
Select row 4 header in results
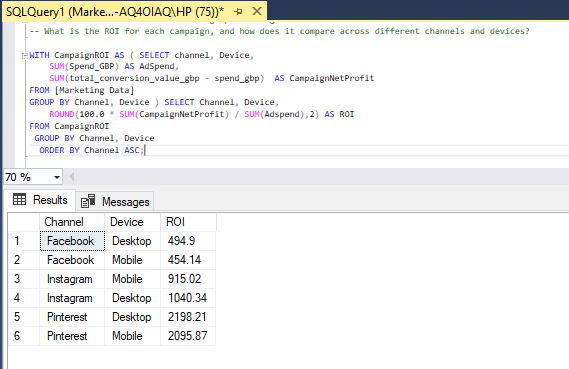24,298
